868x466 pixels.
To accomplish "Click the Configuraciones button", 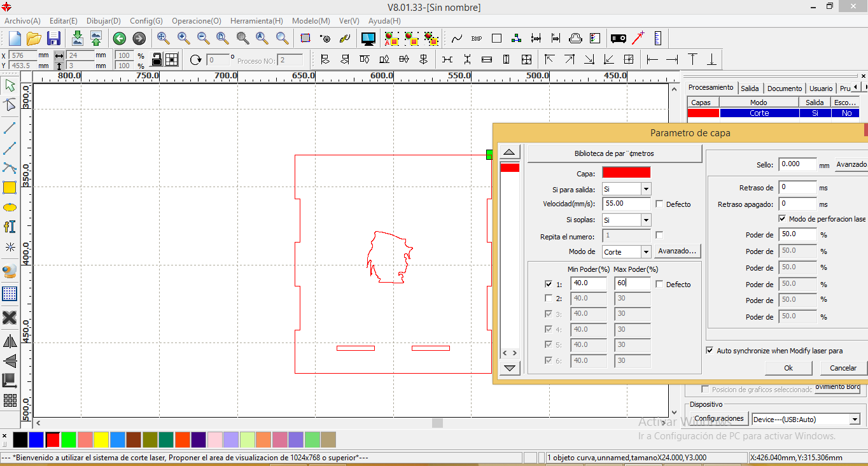I will 718,418.
